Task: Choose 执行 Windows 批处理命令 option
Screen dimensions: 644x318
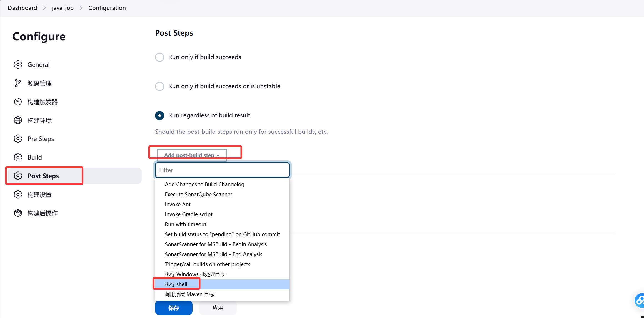Action: click(222, 274)
